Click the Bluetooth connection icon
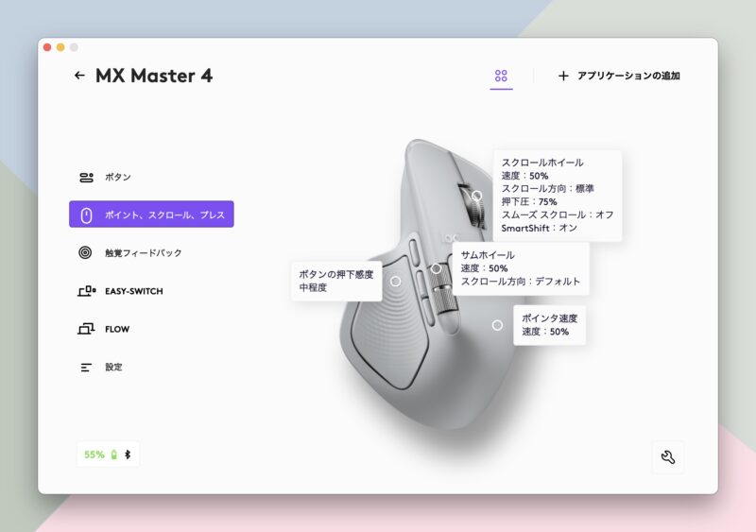This screenshot has height=532, width=756. click(129, 455)
